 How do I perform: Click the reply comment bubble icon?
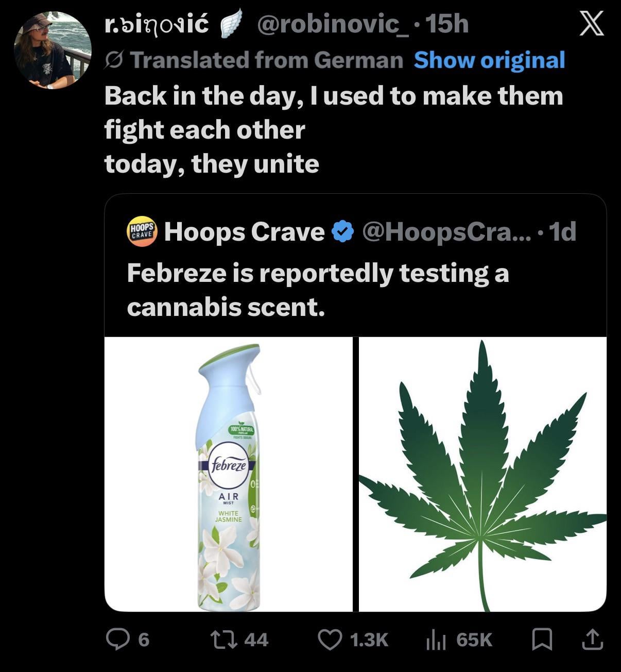pos(117,640)
